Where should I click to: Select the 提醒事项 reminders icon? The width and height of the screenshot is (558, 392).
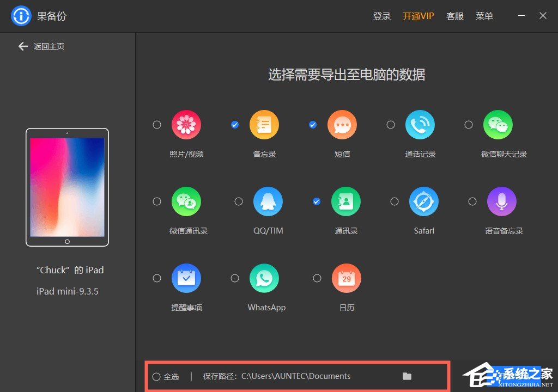point(186,278)
